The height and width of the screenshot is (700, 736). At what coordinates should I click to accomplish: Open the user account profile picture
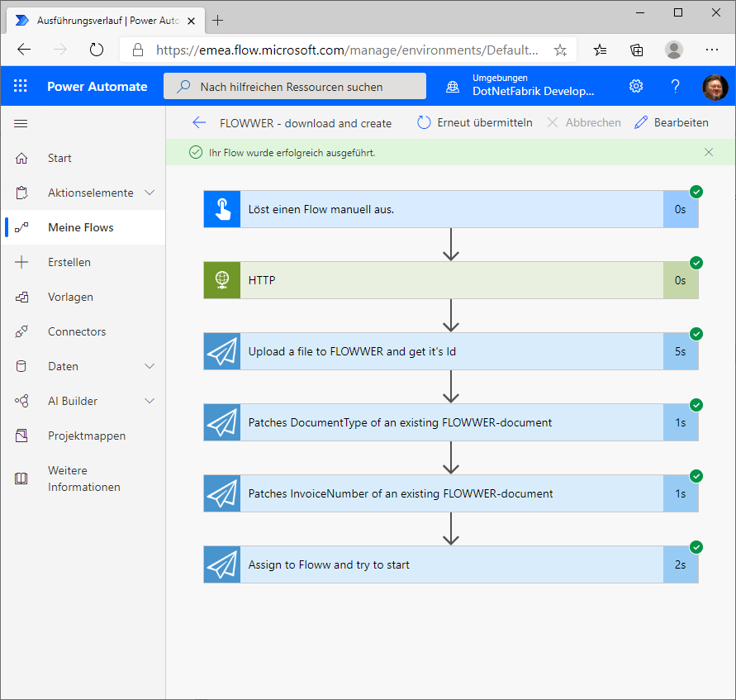click(715, 87)
